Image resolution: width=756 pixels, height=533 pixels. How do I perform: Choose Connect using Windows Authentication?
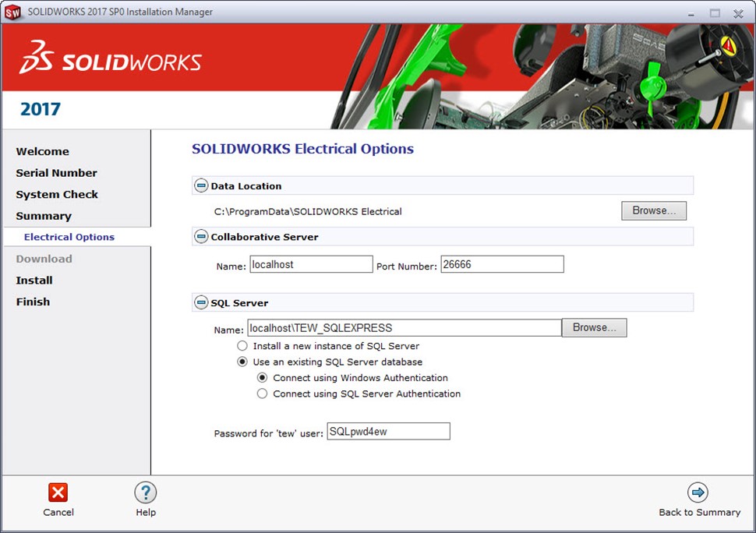[263, 378]
